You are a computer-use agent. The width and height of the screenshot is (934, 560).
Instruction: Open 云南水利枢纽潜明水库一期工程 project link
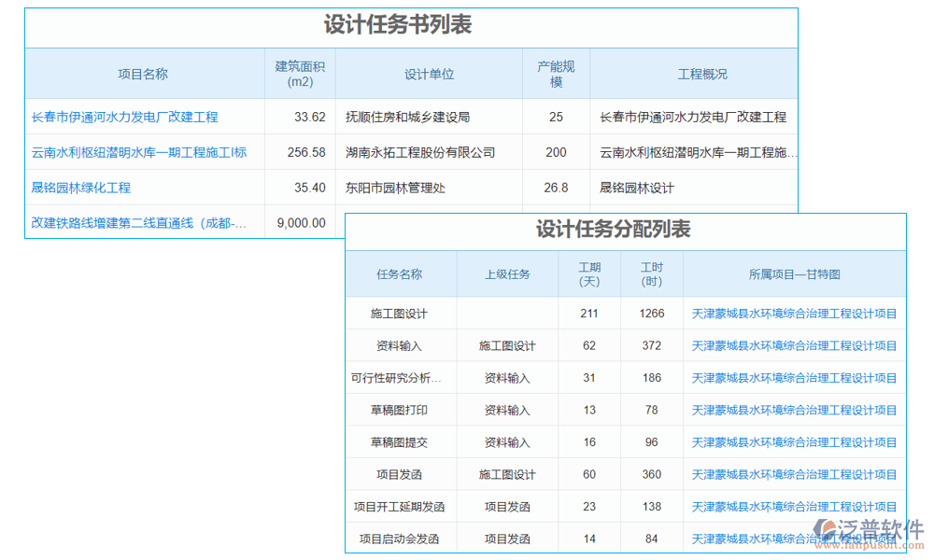click(138, 152)
